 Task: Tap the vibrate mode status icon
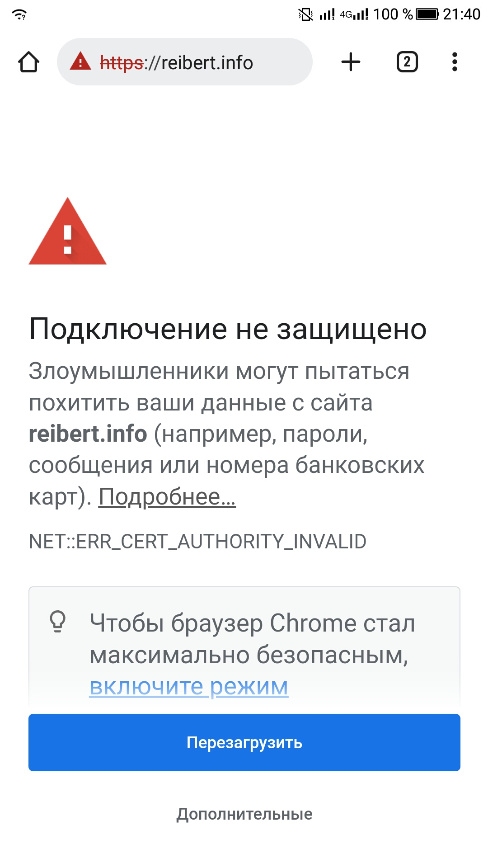click(x=306, y=14)
